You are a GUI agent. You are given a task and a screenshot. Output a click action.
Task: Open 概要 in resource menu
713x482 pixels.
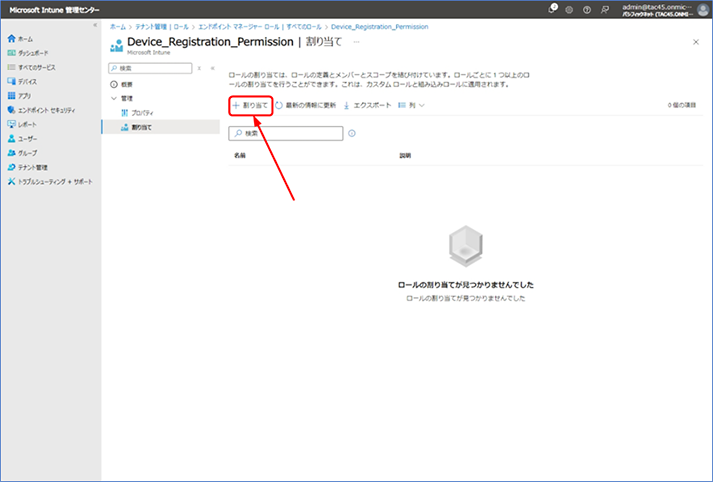tap(121, 85)
